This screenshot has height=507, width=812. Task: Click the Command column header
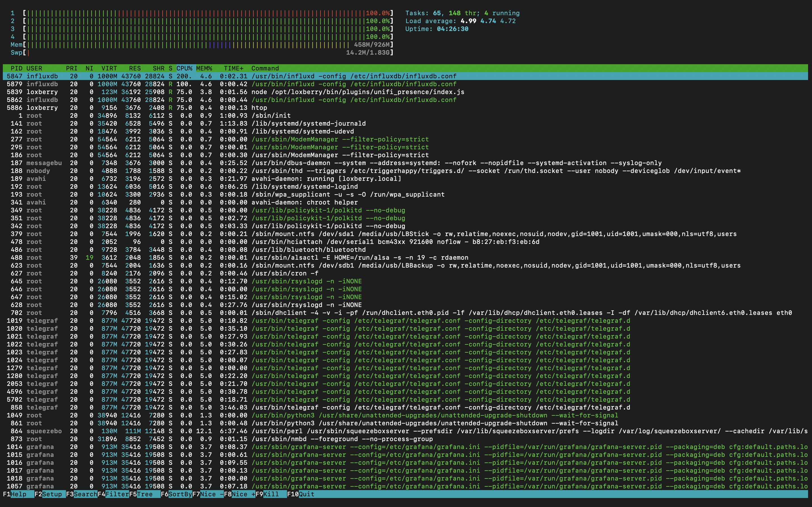click(x=265, y=68)
